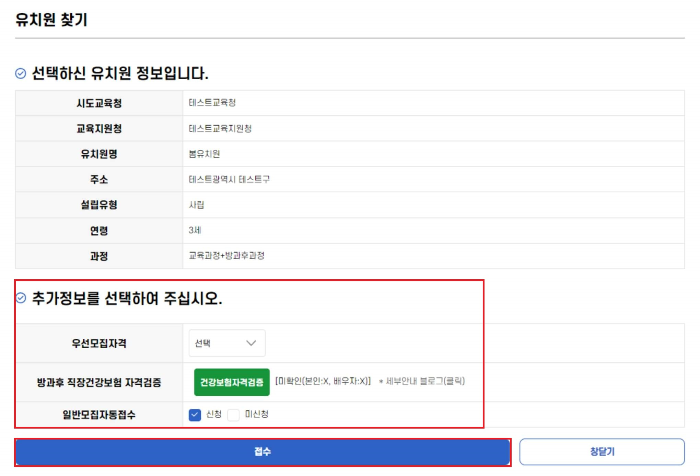Submit with the blue 접수 button
The image size is (700, 476).
(x=262, y=452)
